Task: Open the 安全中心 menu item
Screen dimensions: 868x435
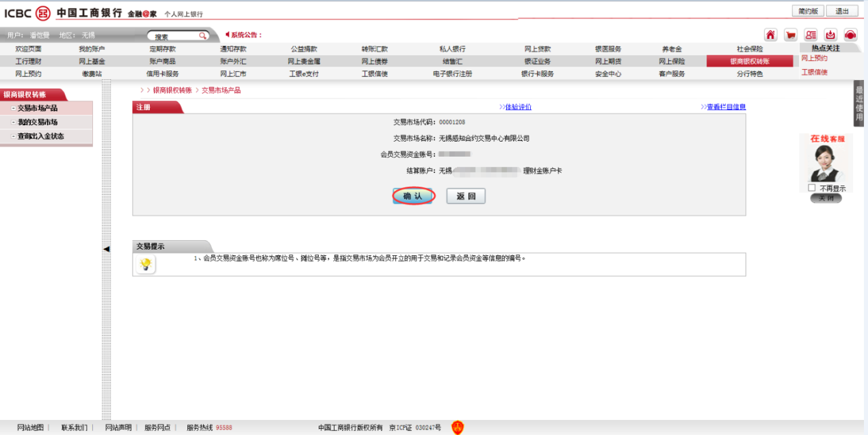Action: coord(608,74)
